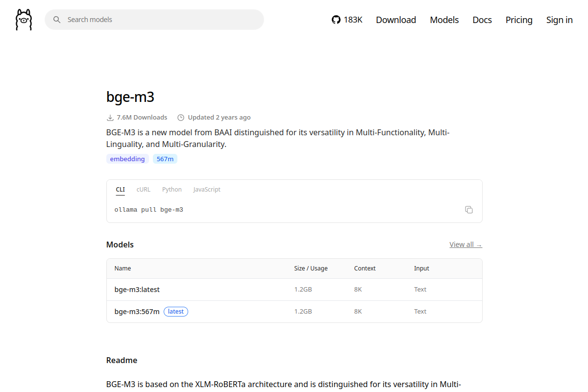Click the Updated 2 years ago text
This screenshot has height=392, width=588.
click(x=220, y=118)
